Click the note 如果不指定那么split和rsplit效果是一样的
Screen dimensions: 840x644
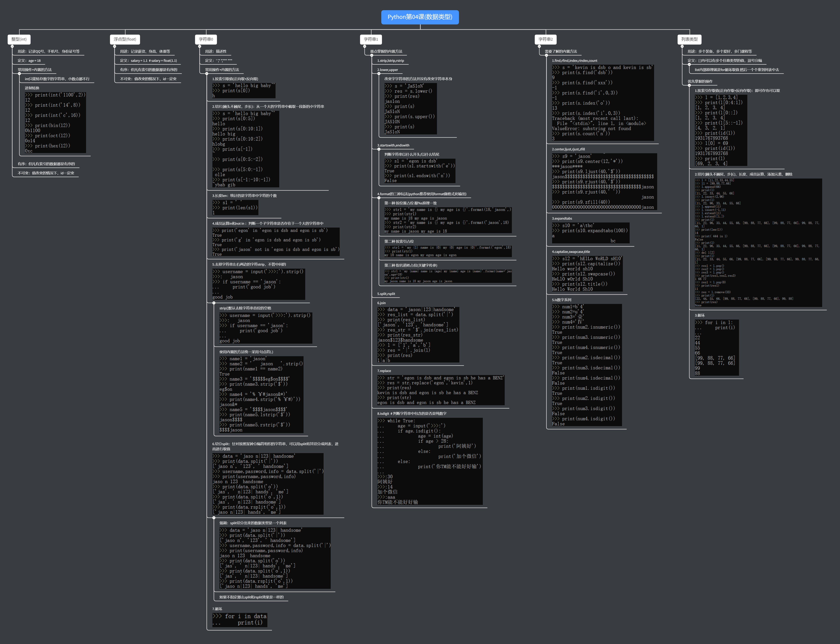251,597
